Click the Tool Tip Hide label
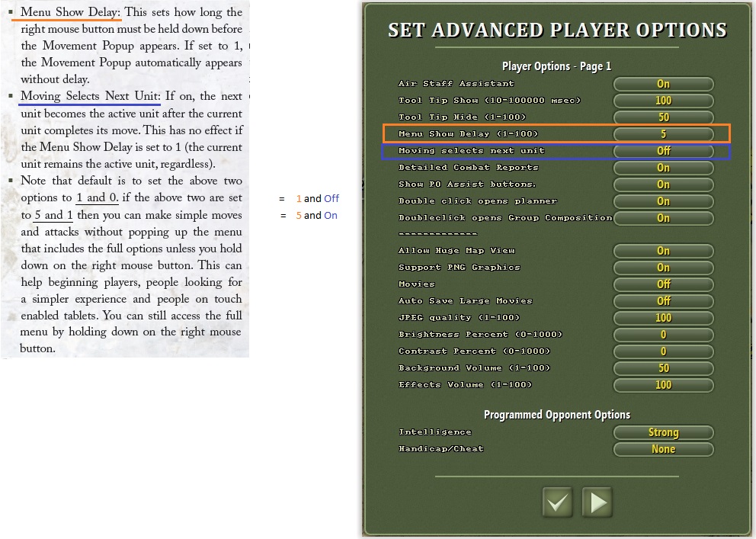 click(x=462, y=117)
